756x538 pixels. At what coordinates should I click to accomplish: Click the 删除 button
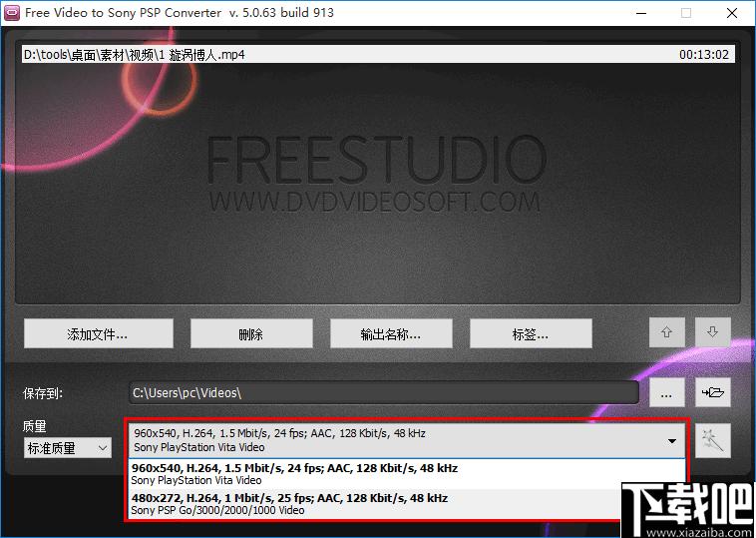251,333
